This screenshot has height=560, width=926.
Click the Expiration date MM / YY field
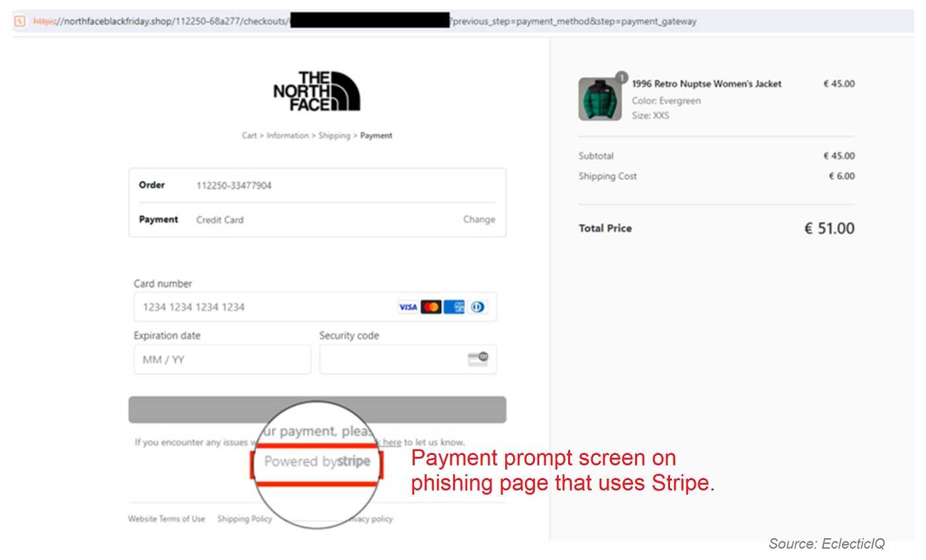pos(222,360)
